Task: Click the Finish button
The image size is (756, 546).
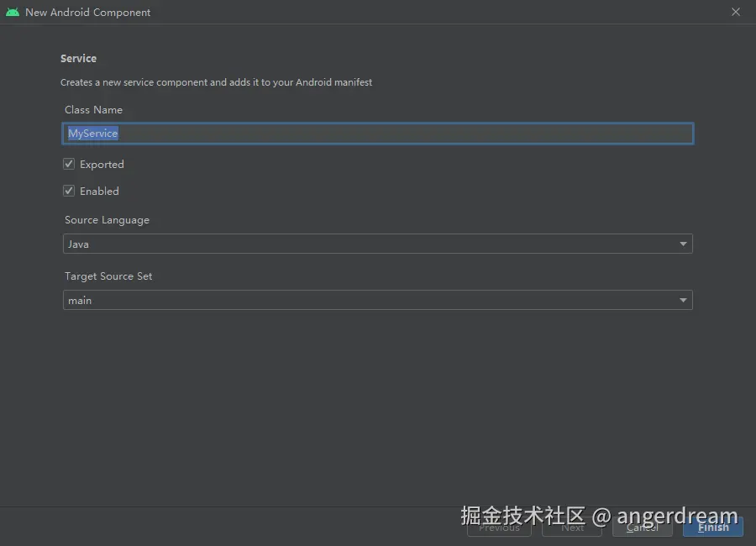Action: click(713, 528)
